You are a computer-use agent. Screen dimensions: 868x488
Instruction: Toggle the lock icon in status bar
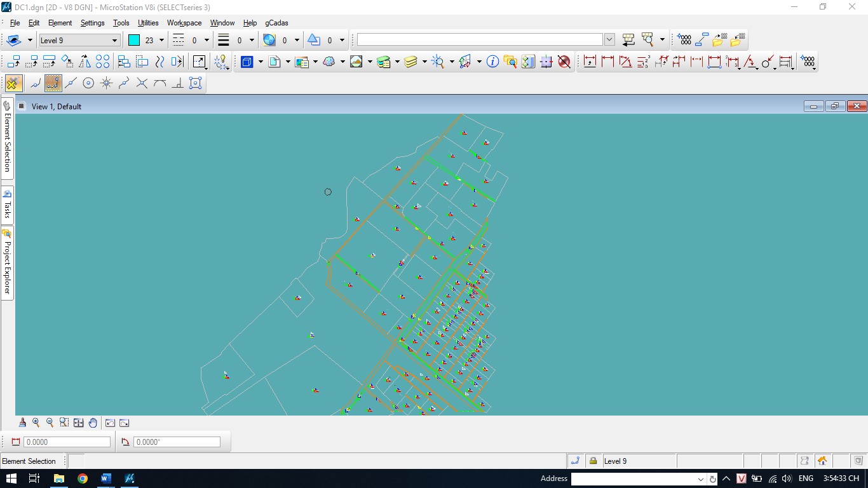[593, 461]
